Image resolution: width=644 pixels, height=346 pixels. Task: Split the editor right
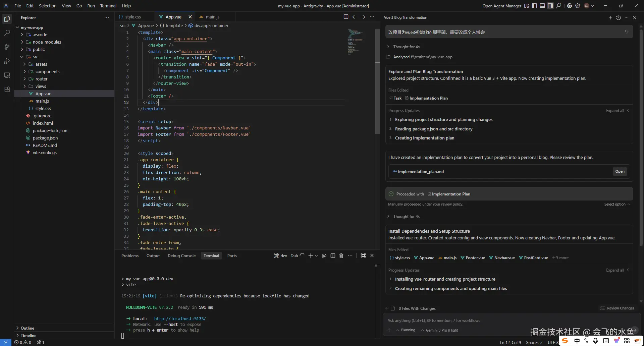point(346,17)
